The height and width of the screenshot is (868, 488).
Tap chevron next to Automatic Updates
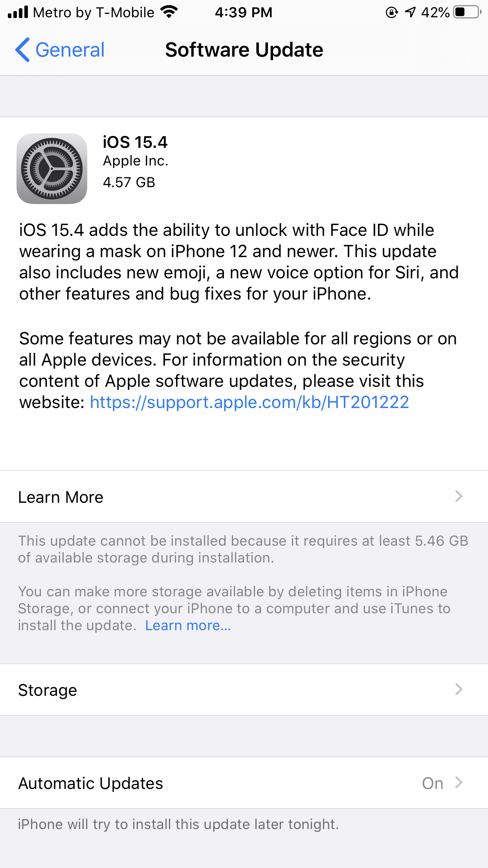[x=459, y=782]
